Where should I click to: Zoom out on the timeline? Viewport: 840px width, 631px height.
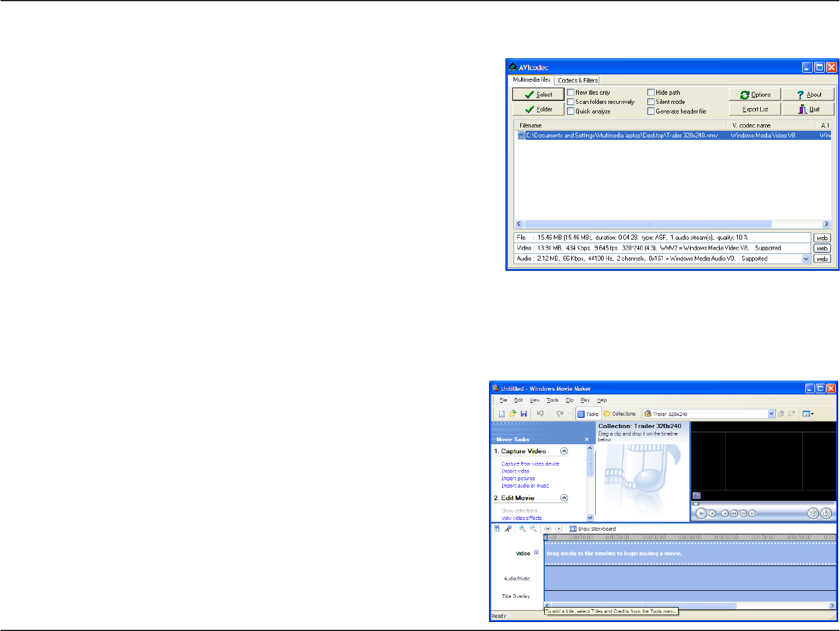tap(533, 529)
